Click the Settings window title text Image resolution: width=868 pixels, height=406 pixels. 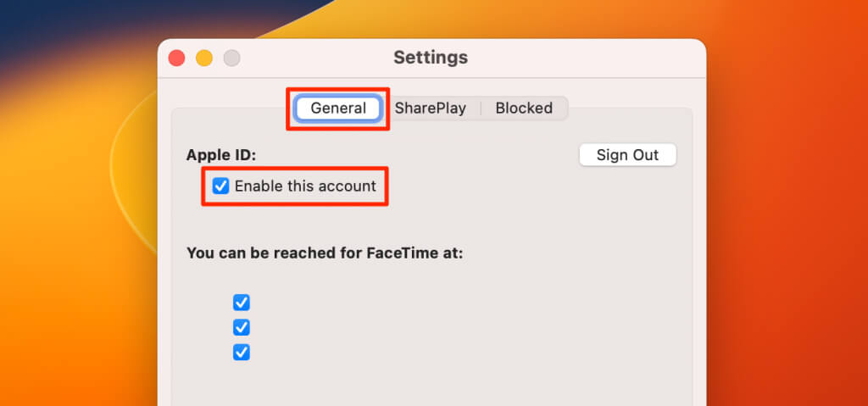point(431,57)
